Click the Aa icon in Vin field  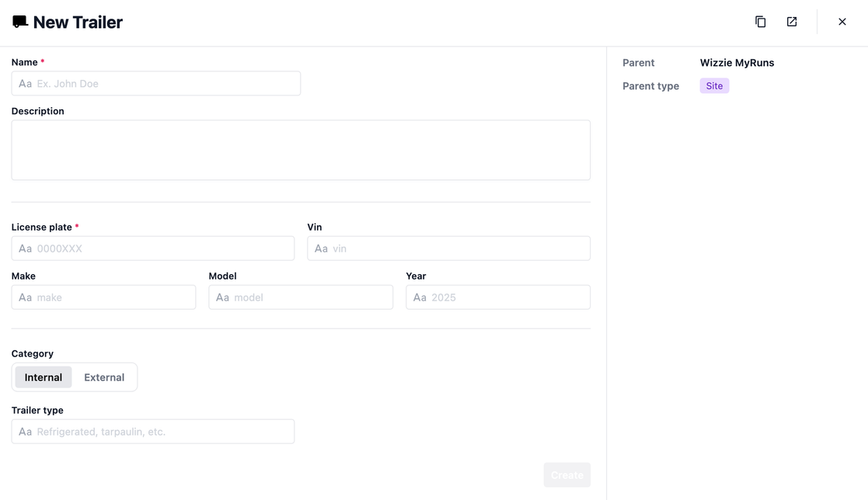pos(322,248)
